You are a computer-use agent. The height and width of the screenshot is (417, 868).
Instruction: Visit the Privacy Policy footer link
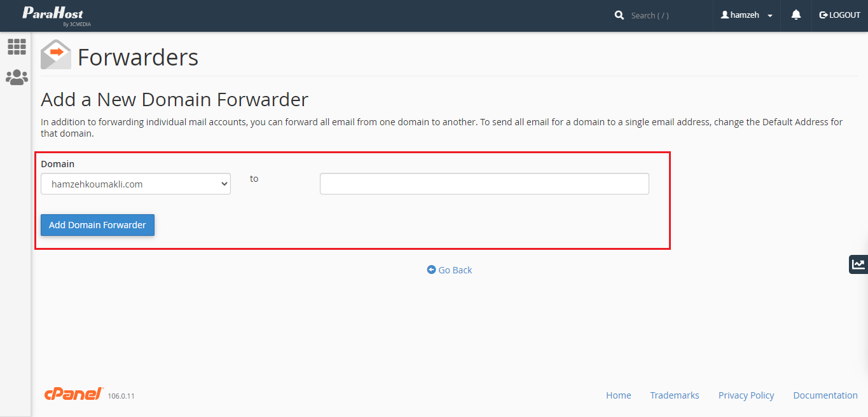(x=746, y=395)
